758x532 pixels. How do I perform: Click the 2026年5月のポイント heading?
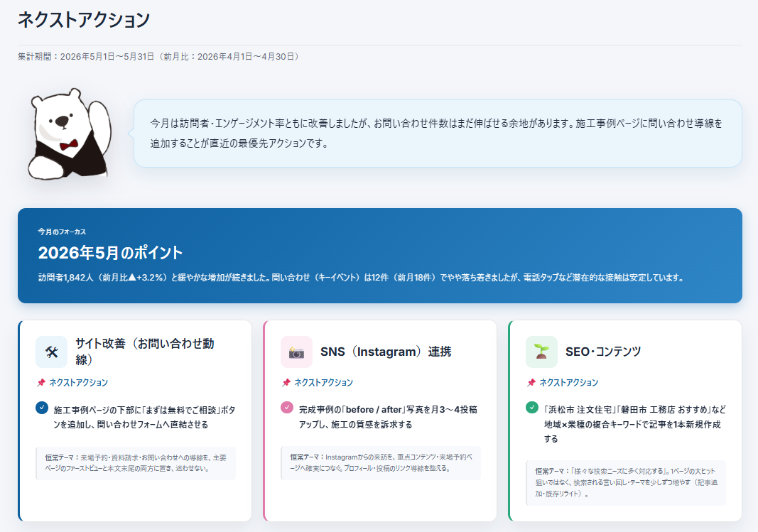pyautogui.click(x=110, y=253)
